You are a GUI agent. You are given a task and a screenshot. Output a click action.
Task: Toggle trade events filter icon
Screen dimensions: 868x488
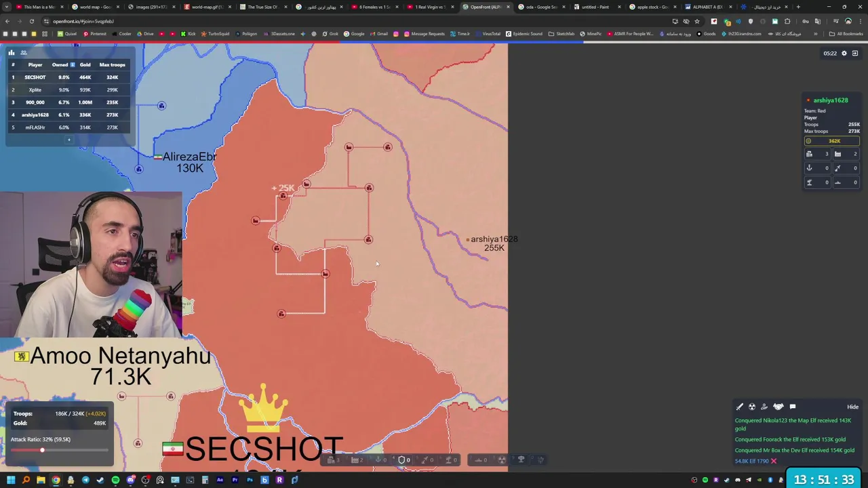pyautogui.click(x=764, y=407)
